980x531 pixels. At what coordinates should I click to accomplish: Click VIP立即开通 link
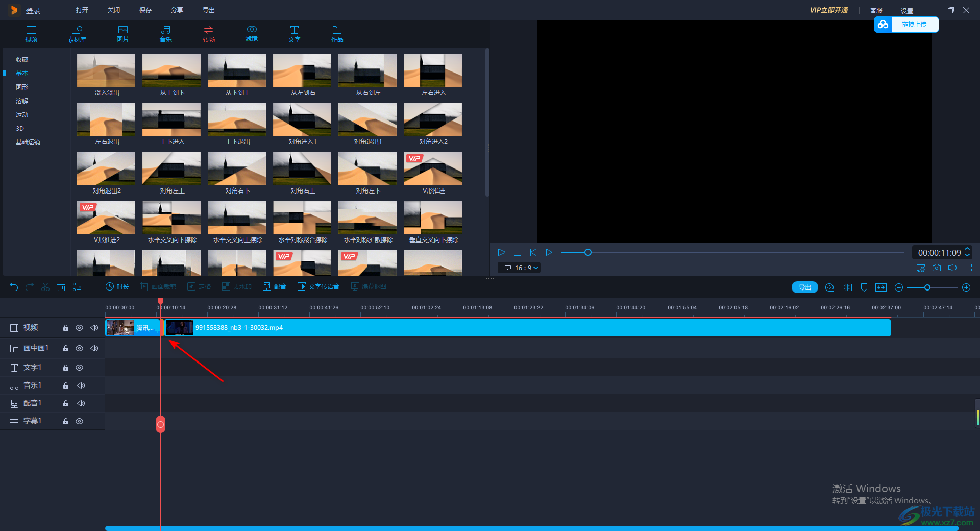pyautogui.click(x=829, y=10)
